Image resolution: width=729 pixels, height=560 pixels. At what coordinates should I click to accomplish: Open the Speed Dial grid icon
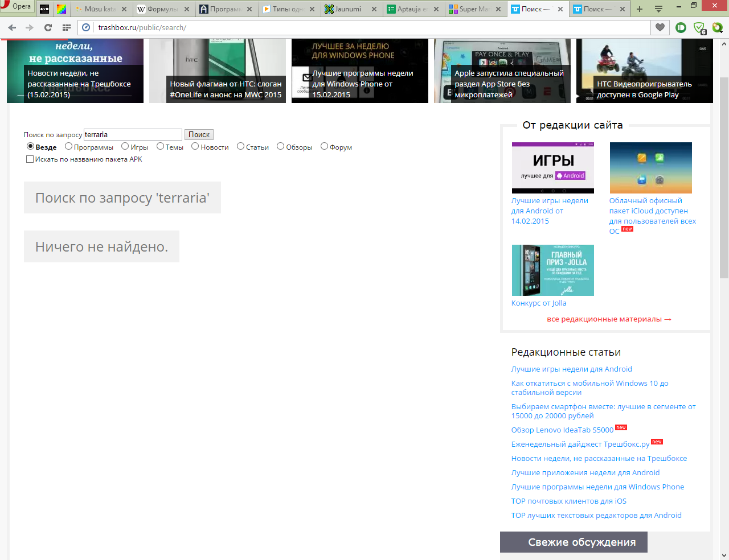67,27
